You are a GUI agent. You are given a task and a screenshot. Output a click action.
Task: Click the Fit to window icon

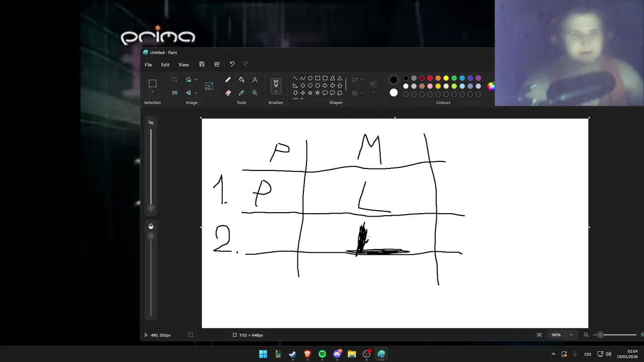point(539,335)
